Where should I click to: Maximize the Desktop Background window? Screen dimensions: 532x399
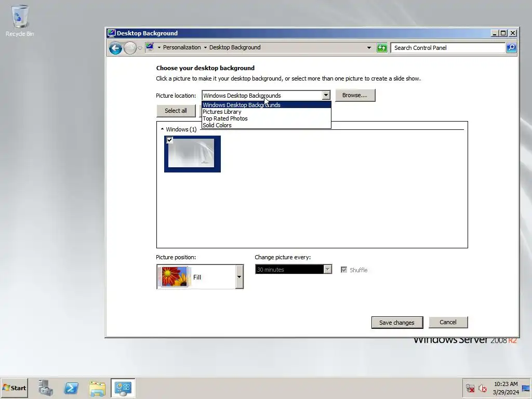click(x=503, y=33)
